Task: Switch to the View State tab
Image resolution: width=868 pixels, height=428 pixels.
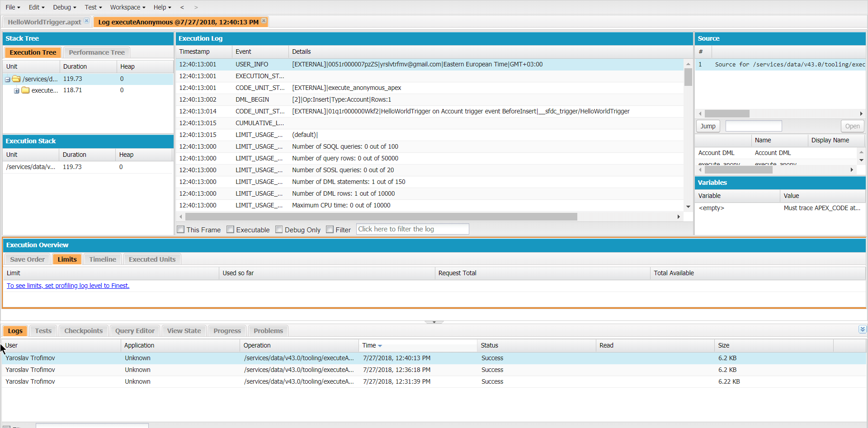Action: coord(184,331)
